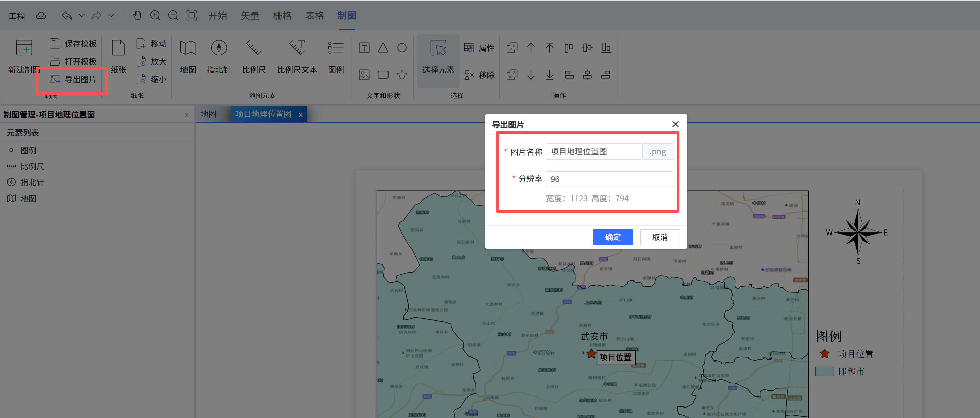
Task: Click the zoom-in magnifier in top toolbar
Action: coord(155,15)
